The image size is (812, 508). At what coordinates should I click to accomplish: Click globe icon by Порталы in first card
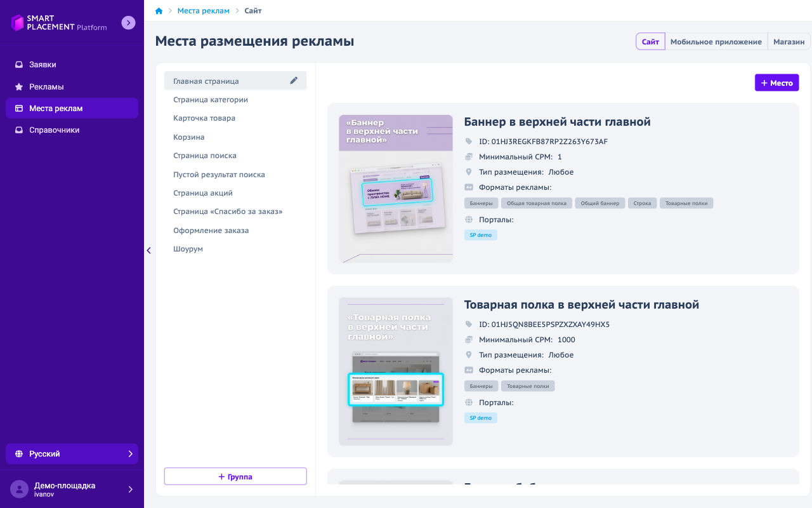(x=469, y=220)
